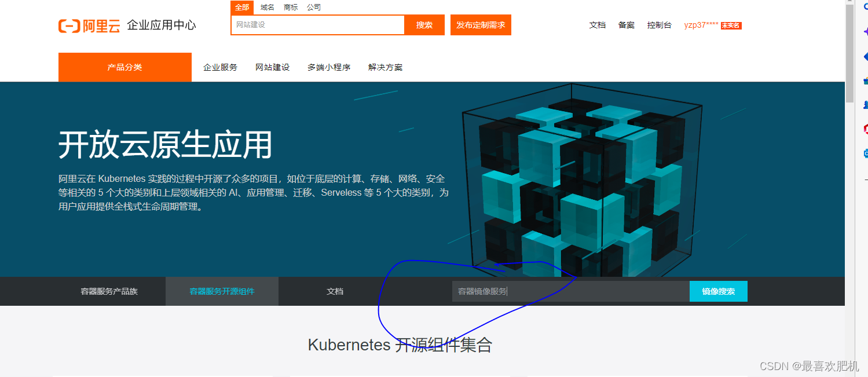Screen dimensions: 868x377
Task: Click the 未实名 badge
Action: coord(731,25)
